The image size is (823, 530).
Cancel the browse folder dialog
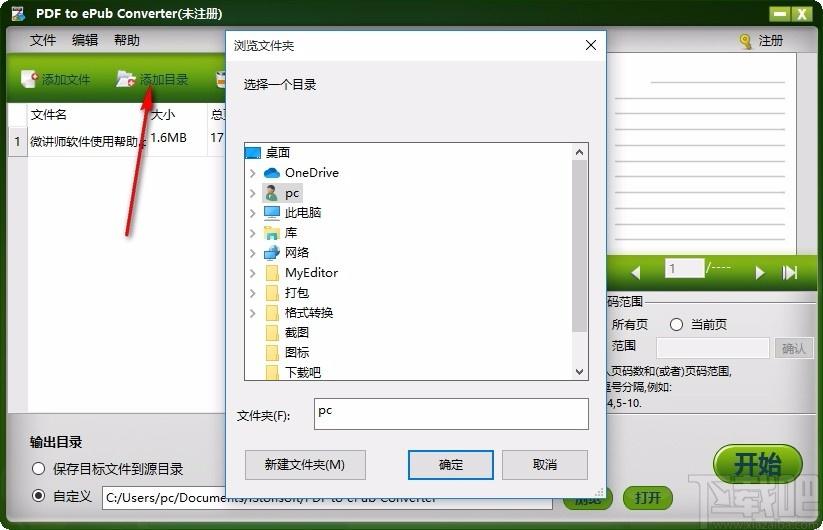point(545,465)
